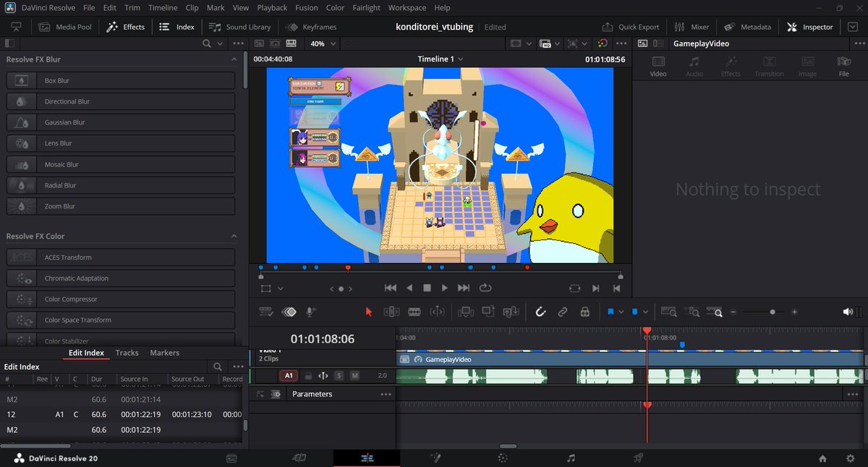Viewport: 868px width, 467px height.
Task: Adjust the timeline zoom slider handle
Action: tap(773, 312)
